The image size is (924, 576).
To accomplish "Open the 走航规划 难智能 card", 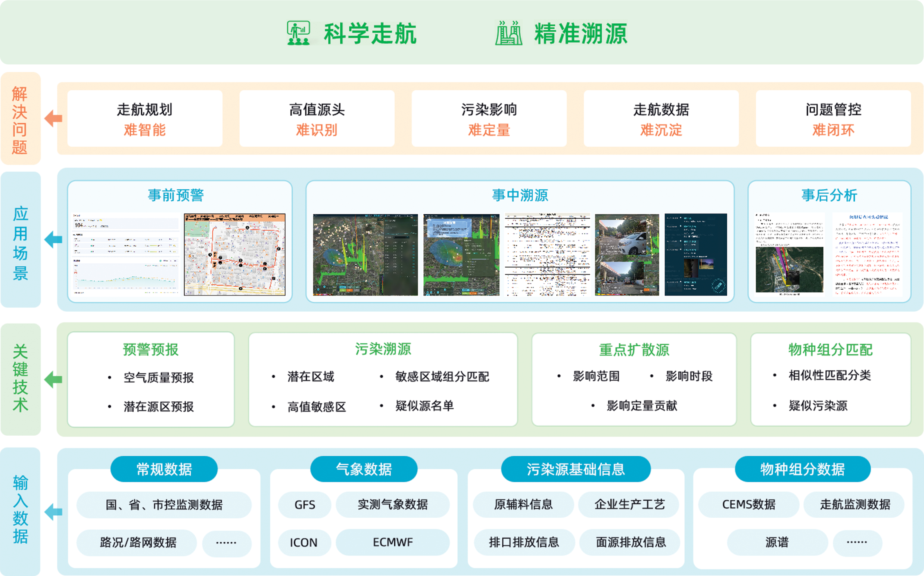I will (145, 119).
